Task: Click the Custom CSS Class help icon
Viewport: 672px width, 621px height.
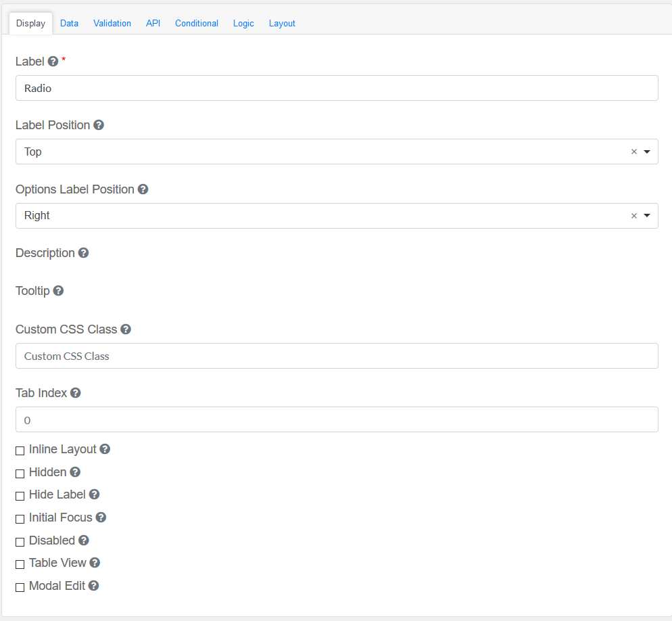Action: 126,329
